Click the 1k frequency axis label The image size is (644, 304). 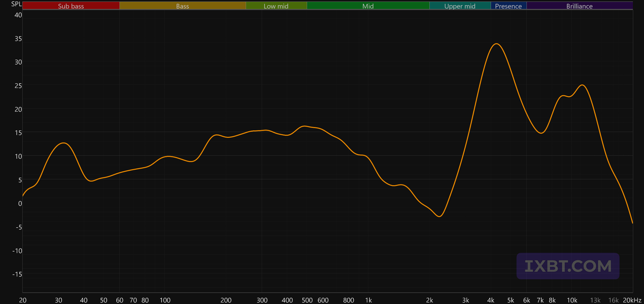click(369, 300)
